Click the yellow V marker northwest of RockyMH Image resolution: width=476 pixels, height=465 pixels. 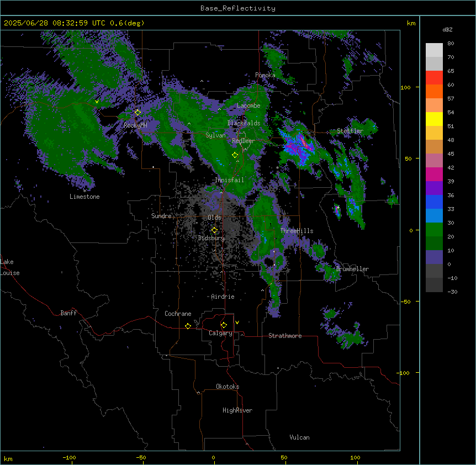pos(97,102)
